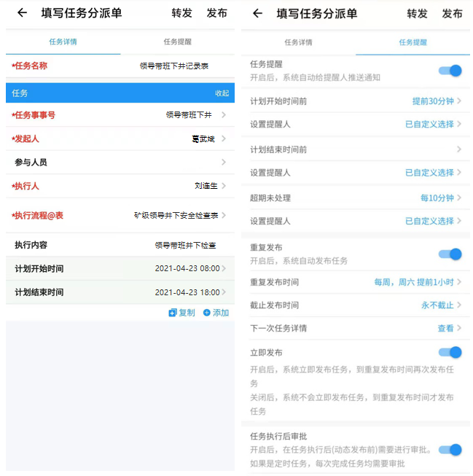Open 执行人 selection via its chevron
473x476 pixels.
tap(223, 186)
